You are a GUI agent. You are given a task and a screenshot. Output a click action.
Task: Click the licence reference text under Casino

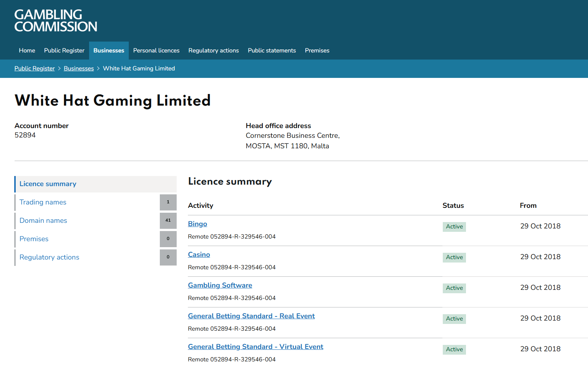point(232,267)
